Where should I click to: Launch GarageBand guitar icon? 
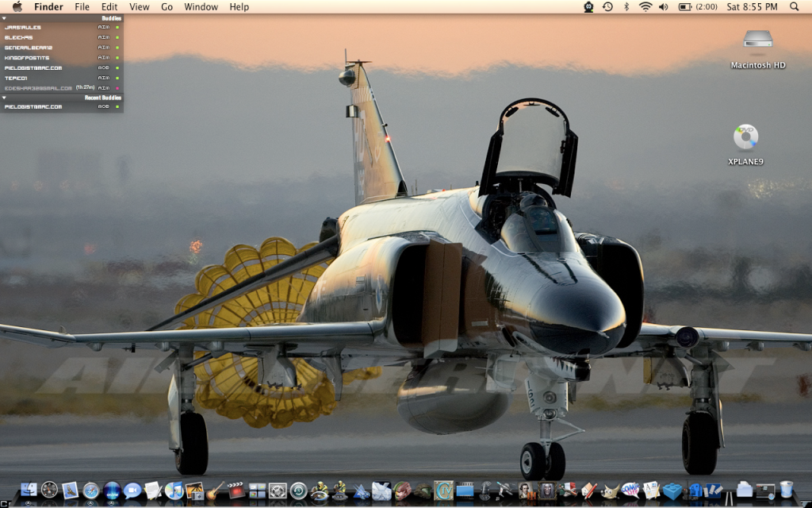(215, 491)
